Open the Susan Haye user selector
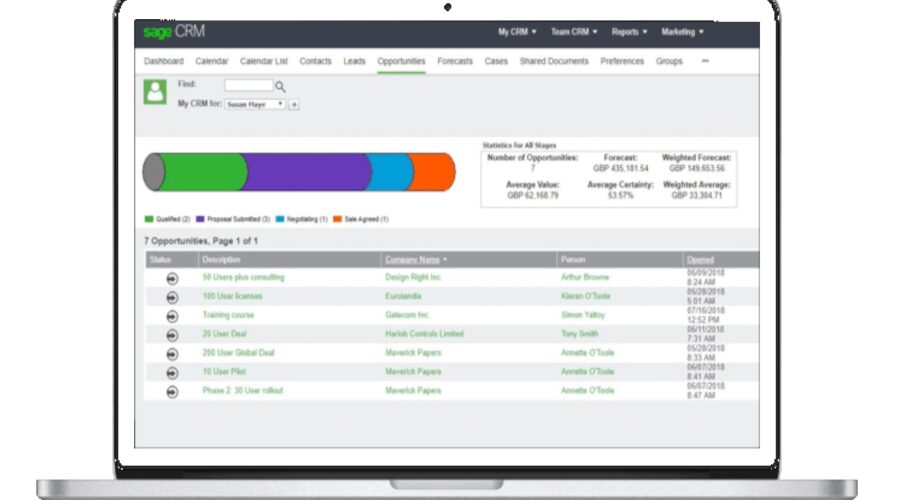Screen dimensions: 900x500 tap(254, 104)
